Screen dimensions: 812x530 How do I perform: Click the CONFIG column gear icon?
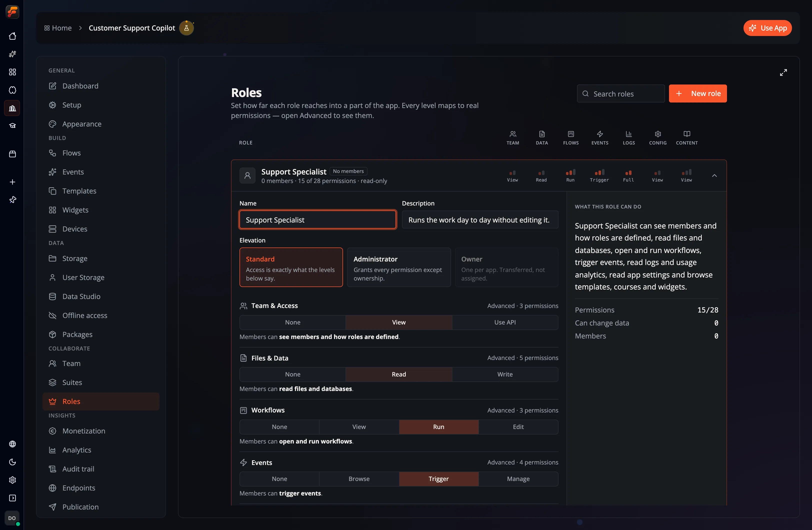point(657,134)
